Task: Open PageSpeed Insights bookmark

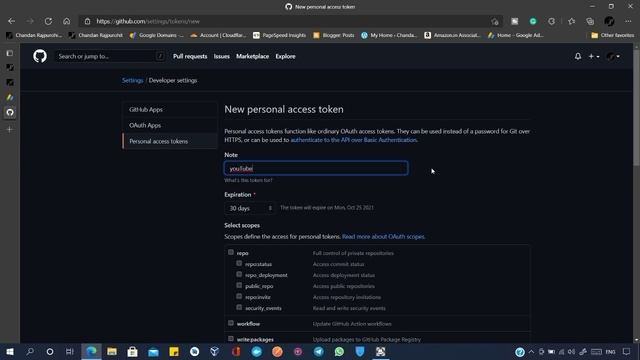Action: coord(280,36)
